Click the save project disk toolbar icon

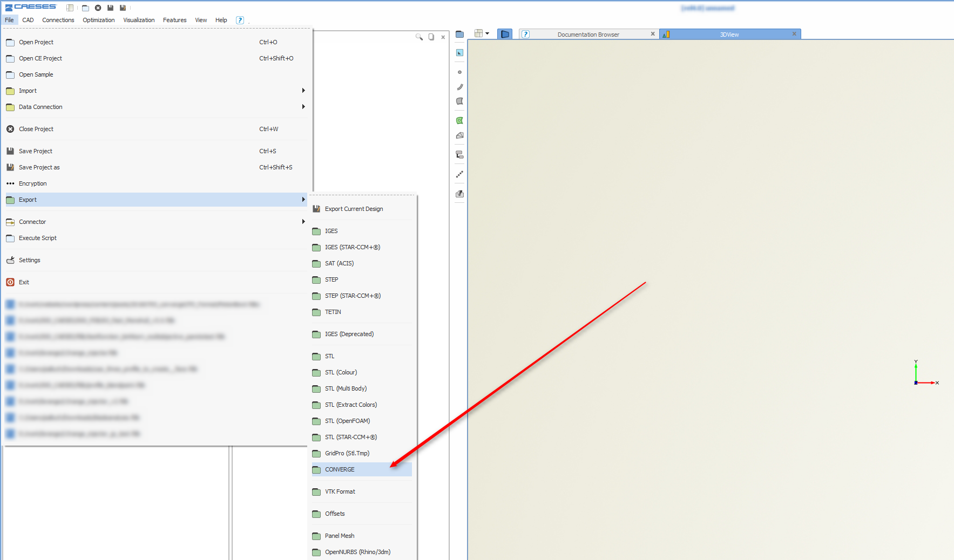tap(110, 8)
